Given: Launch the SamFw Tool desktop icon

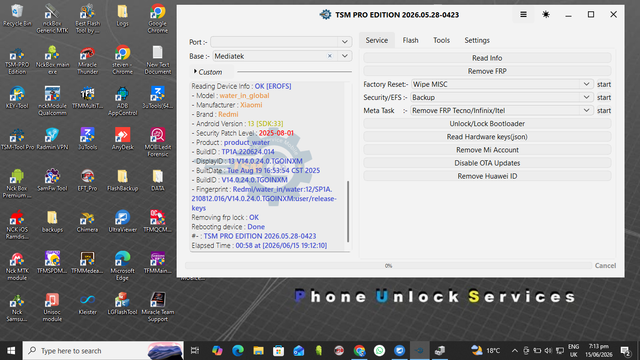Looking at the screenshot, I should point(52,180).
